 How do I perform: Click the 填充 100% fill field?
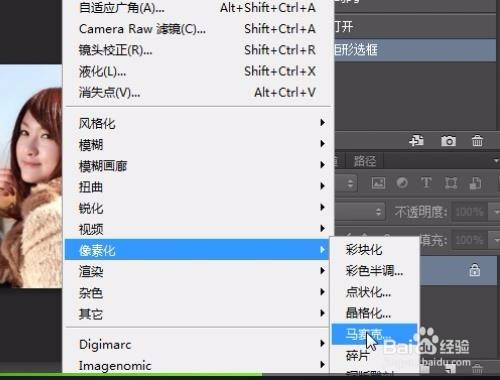[x=469, y=240]
